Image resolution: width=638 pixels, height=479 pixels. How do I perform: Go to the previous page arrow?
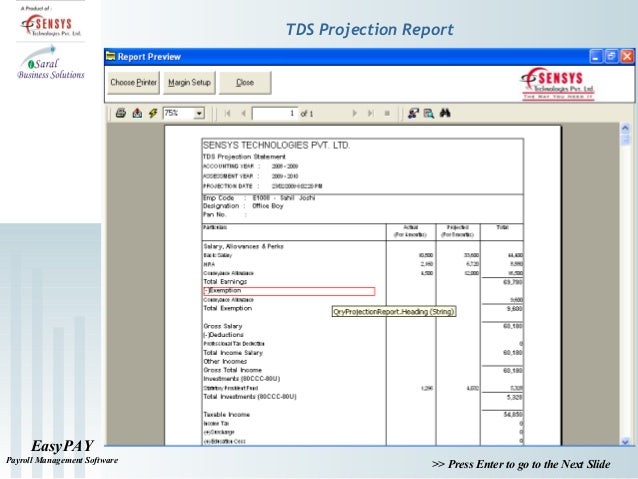pos(243,114)
